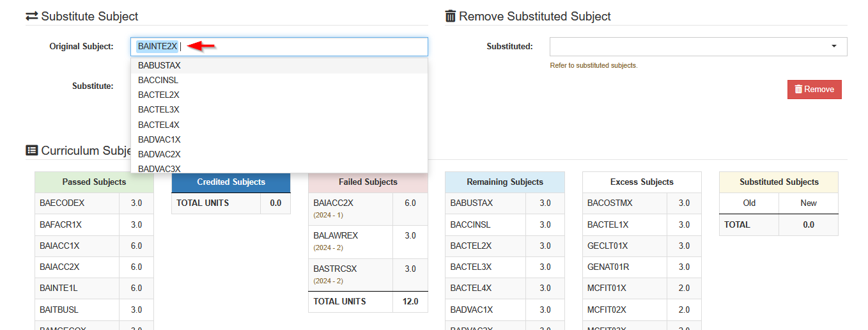The width and height of the screenshot is (868, 330).
Task: Click BACCINSL in Remaining Subjects
Action: 470,225
